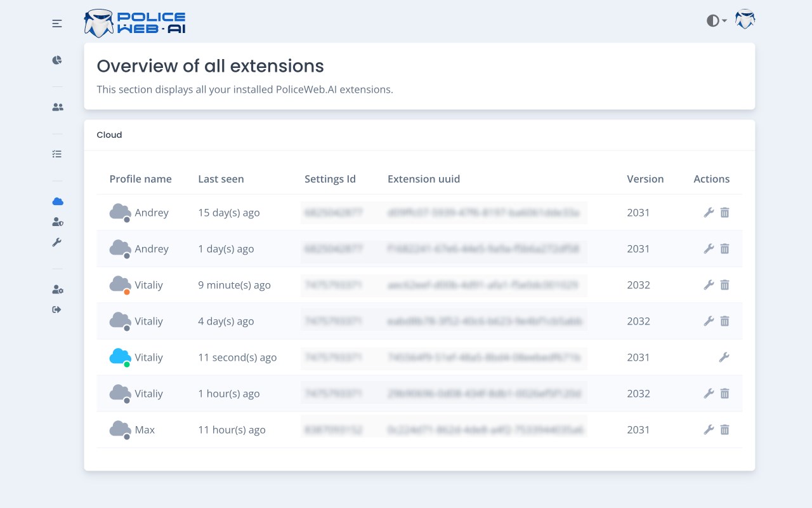
Task: Click the Last seen column header
Action: pos(221,179)
